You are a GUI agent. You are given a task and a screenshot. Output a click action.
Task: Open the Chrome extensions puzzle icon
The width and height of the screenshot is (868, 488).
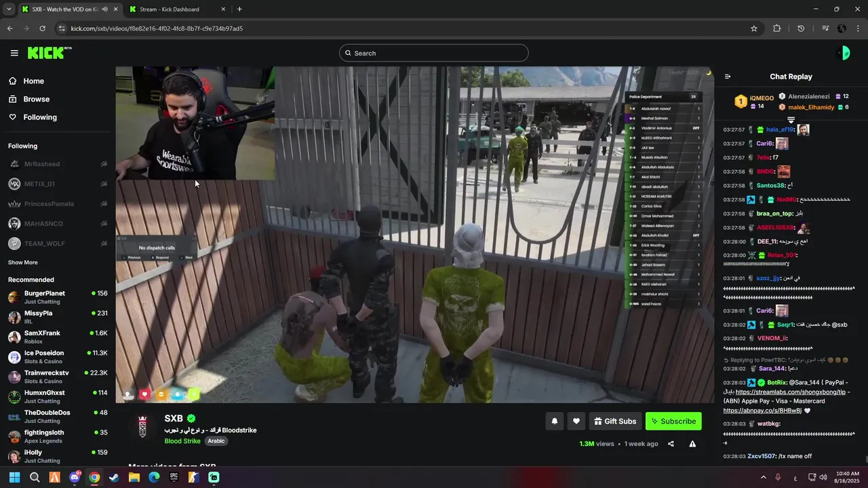pos(777,28)
